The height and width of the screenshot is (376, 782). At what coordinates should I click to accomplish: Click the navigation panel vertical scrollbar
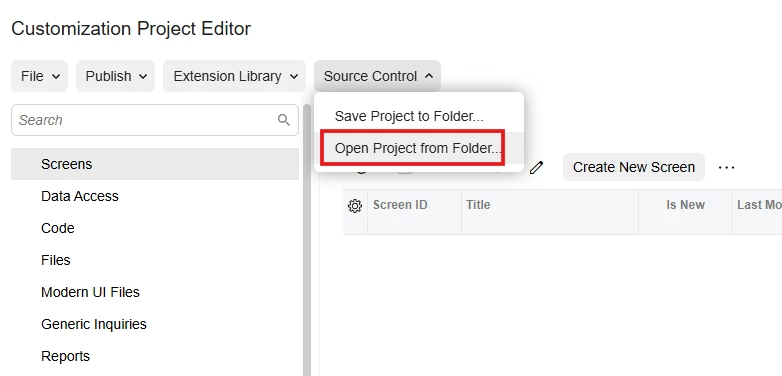[307, 239]
